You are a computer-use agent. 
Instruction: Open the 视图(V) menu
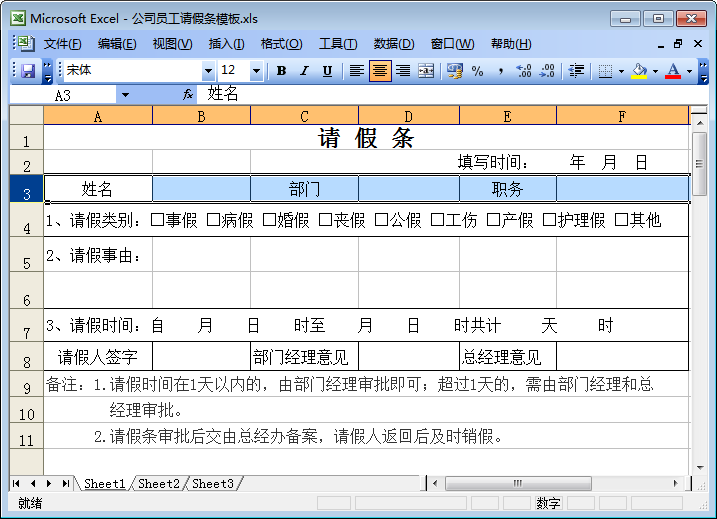(x=172, y=44)
